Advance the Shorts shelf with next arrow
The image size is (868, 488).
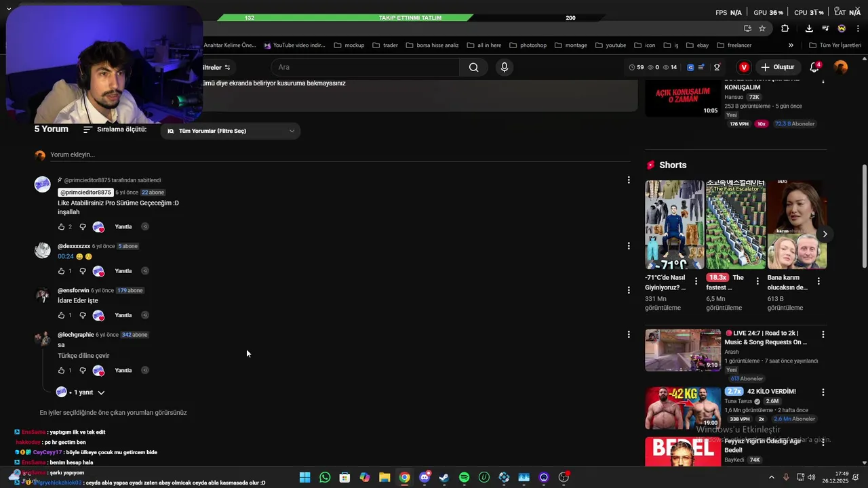click(x=825, y=235)
